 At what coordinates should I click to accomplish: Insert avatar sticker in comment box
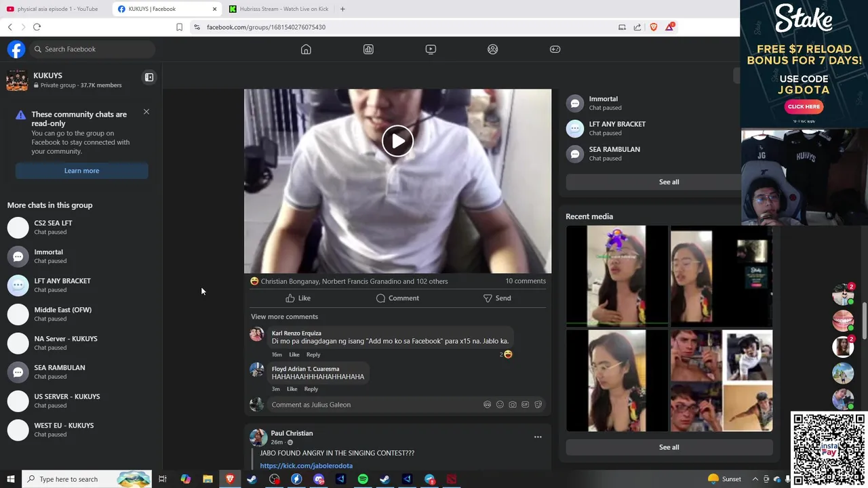[x=487, y=405]
